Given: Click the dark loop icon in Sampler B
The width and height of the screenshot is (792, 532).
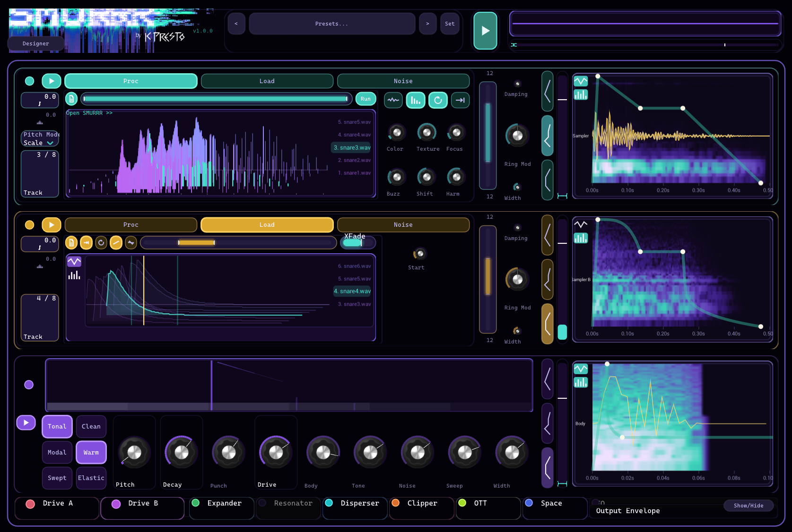Looking at the screenshot, I should point(101,243).
